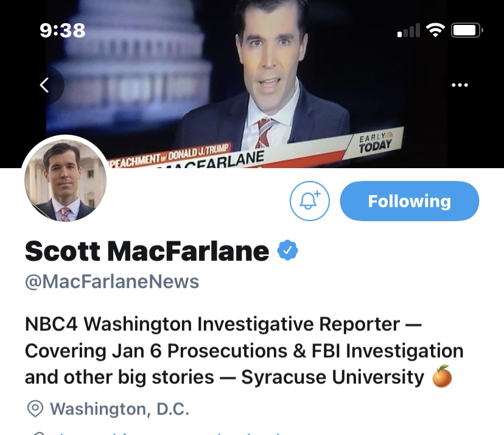This screenshot has height=435, width=504.
Task: Tap the orange emoji in the bio
Action: (441, 378)
